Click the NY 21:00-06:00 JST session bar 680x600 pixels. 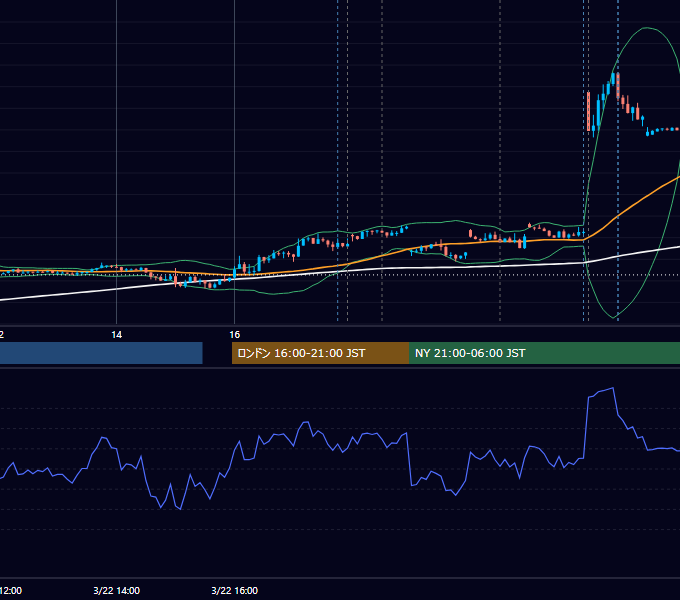coord(544,353)
